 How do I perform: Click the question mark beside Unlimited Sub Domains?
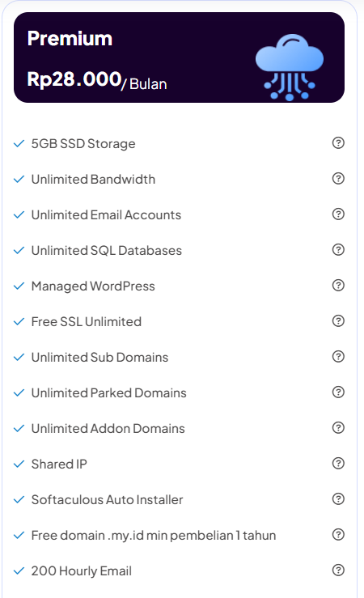338,357
